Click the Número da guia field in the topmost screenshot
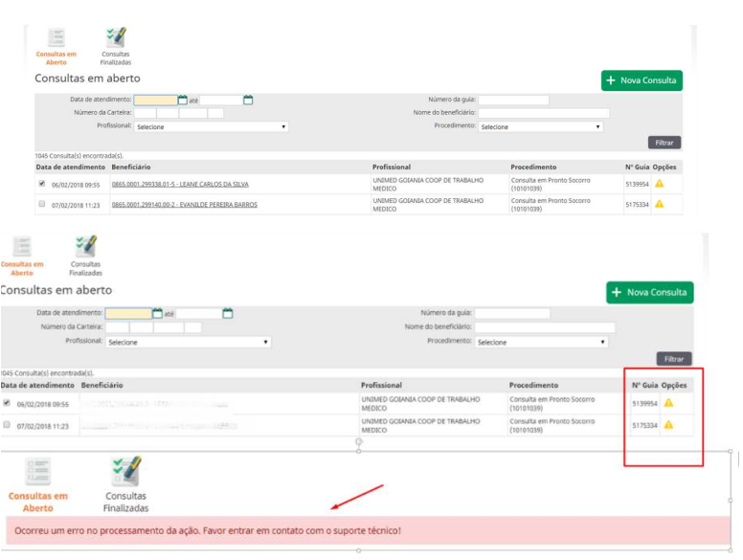 click(x=513, y=100)
